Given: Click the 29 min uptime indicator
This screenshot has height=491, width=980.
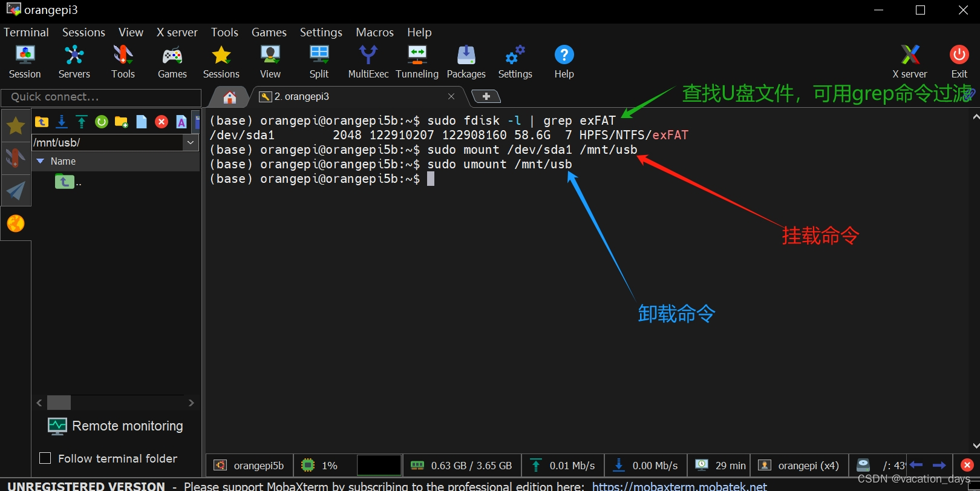Looking at the screenshot, I should (x=720, y=466).
